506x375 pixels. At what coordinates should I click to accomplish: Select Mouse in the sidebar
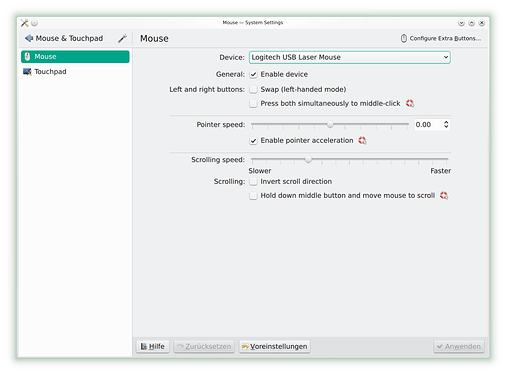(x=75, y=57)
